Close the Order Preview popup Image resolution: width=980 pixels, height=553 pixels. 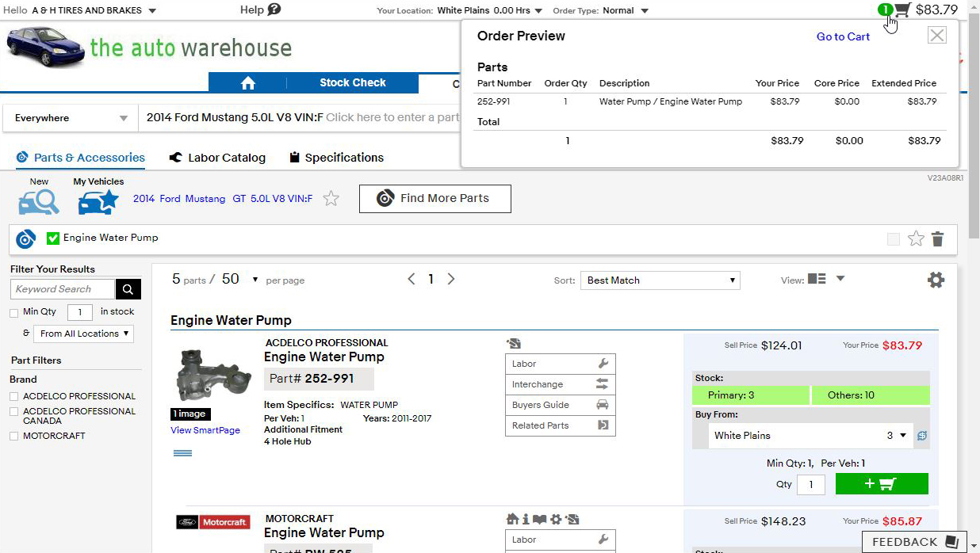(x=936, y=35)
